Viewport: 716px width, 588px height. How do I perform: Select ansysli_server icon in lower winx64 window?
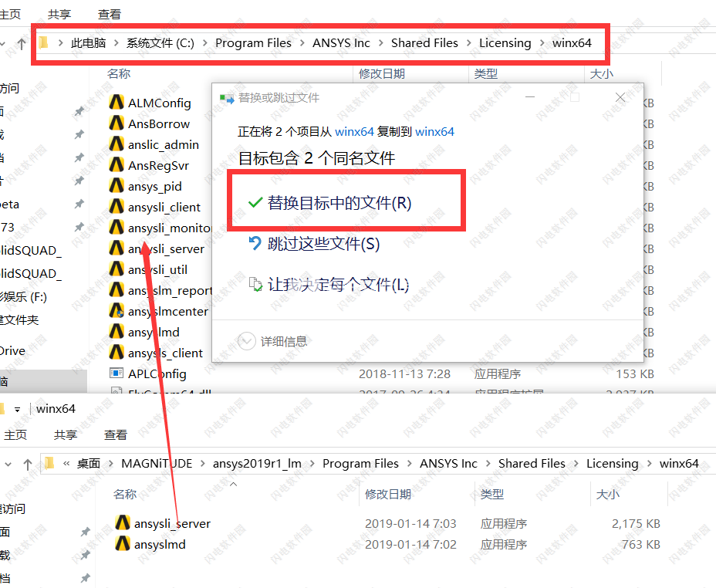123,523
